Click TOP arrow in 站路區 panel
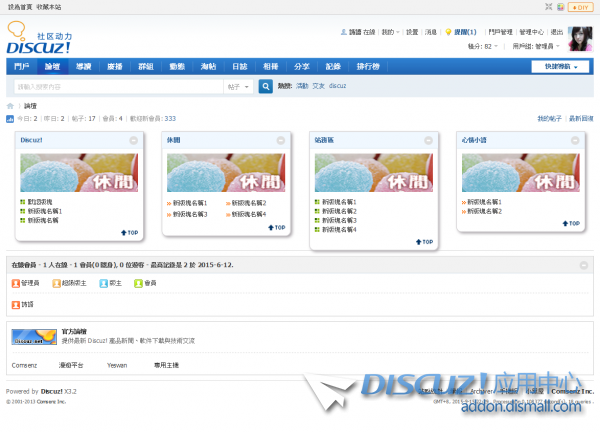The image size is (600, 432). (423, 241)
